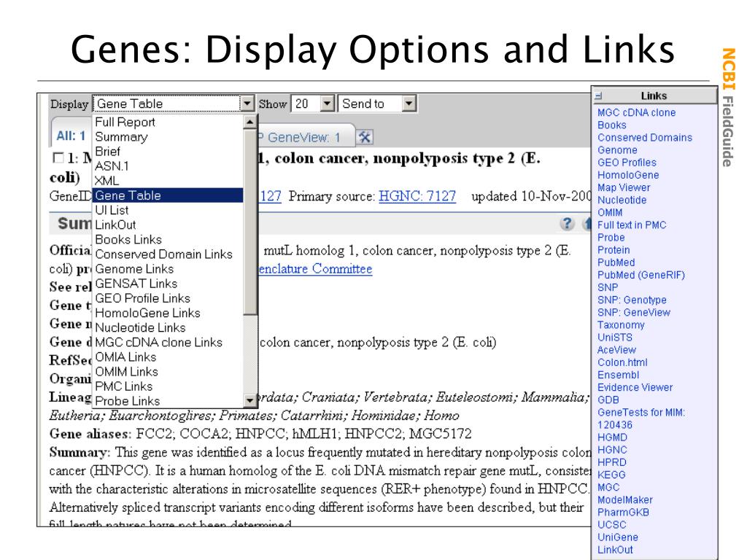Collapse the Links panel header icon
747x560 pixels.
click(598, 96)
